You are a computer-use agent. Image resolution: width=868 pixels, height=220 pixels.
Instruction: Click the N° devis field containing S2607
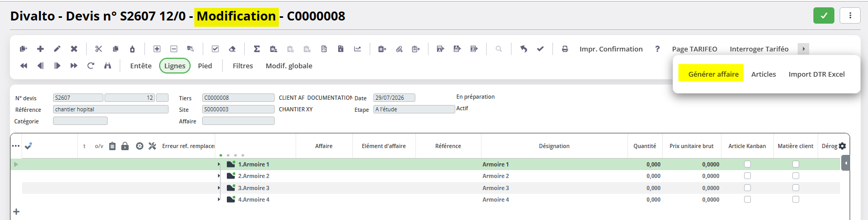click(78, 98)
